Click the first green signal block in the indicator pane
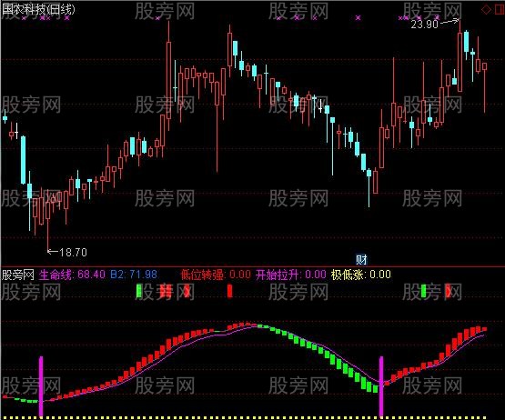 [x=139, y=291]
